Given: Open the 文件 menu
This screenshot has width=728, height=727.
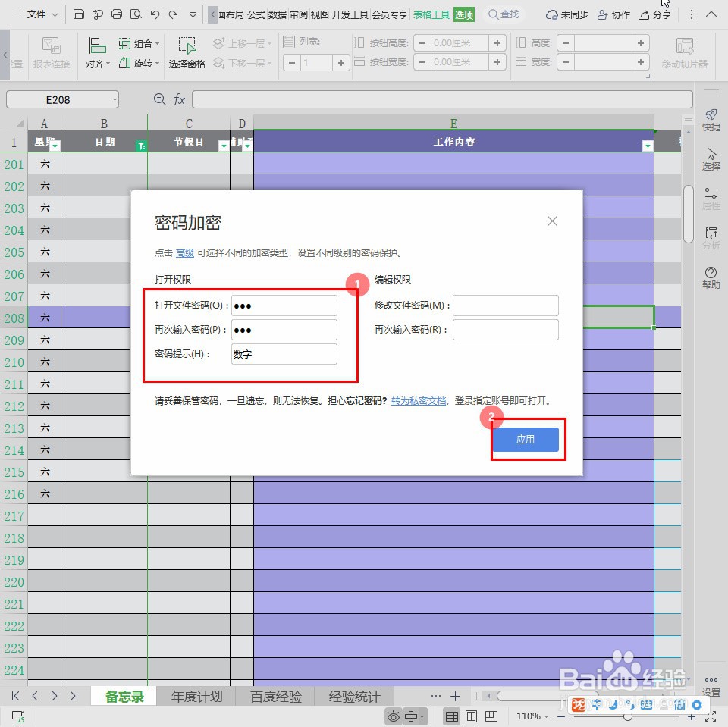Looking at the screenshot, I should [36, 14].
